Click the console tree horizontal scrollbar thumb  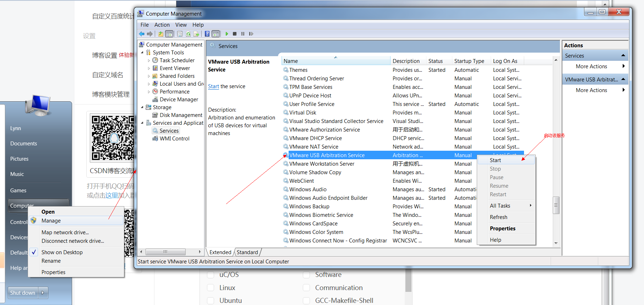coord(166,252)
